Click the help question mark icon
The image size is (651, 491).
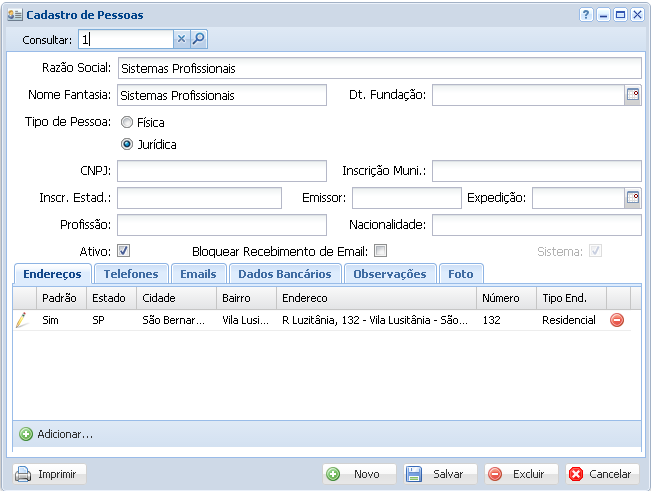tap(586, 15)
